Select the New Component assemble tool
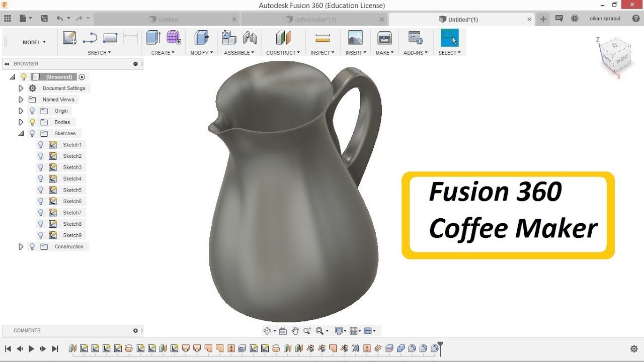 (x=229, y=38)
